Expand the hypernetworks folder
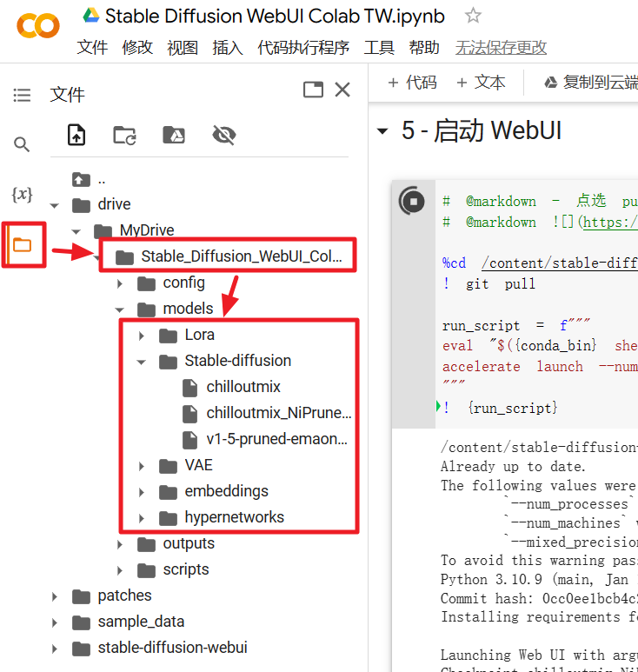This screenshot has width=638, height=672. click(x=142, y=517)
